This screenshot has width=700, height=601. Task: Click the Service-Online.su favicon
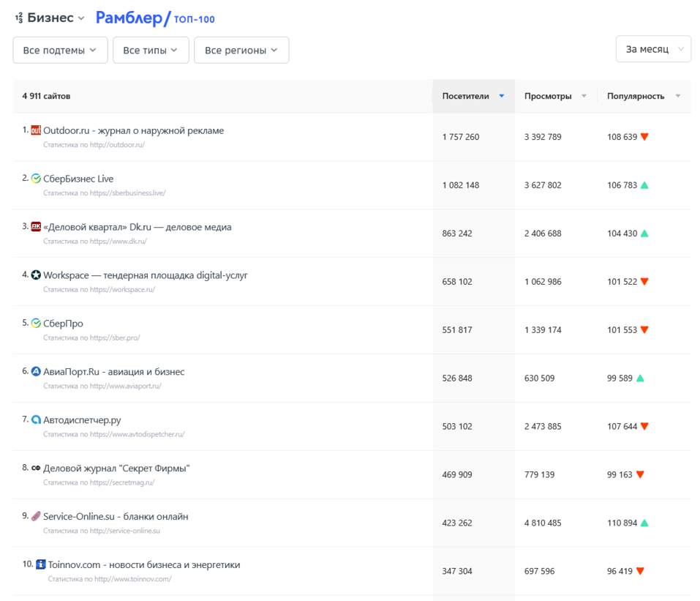[36, 516]
